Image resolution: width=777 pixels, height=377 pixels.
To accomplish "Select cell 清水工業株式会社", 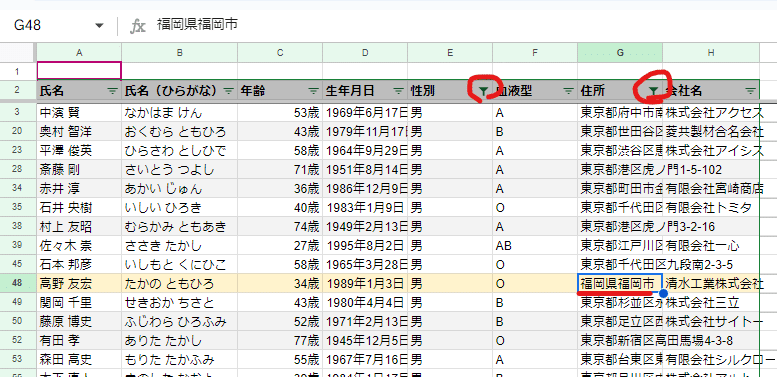I will point(711,284).
